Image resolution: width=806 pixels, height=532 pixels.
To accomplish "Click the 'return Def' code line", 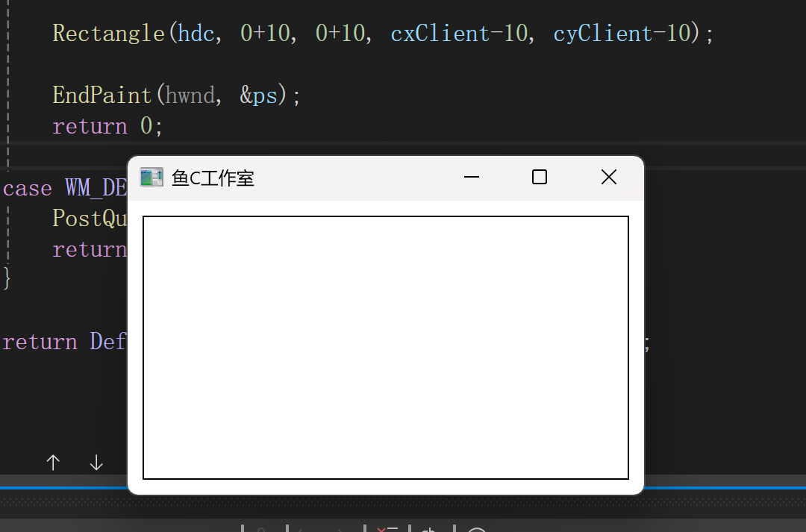I will point(64,342).
